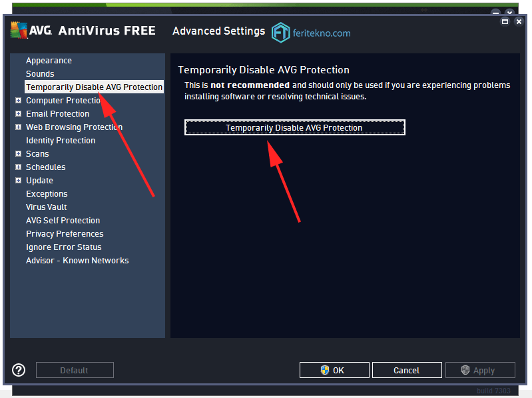This screenshot has height=398, width=532.
Task: Open Computer Protection settings
Action: coord(63,101)
